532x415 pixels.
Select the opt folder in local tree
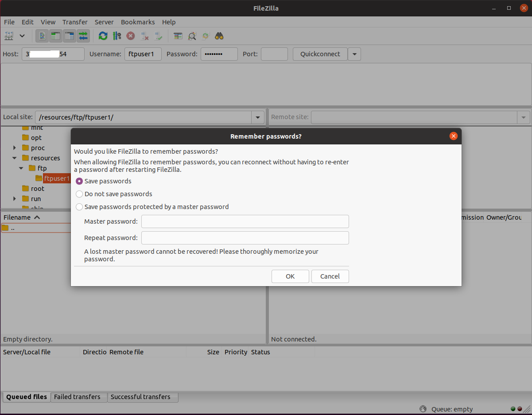click(36, 138)
